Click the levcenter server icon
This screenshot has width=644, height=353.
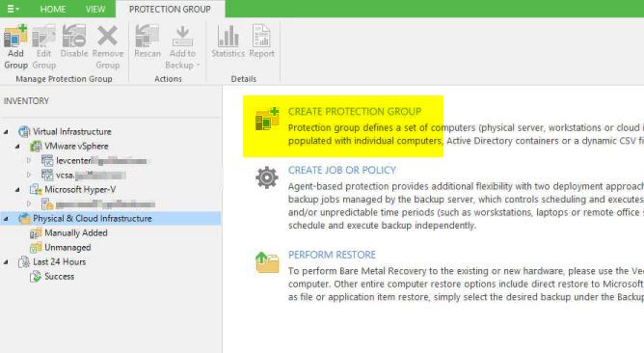pyautogui.click(x=47, y=161)
